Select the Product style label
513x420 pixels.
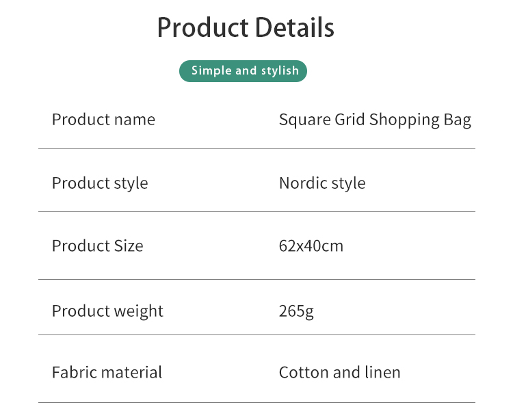coord(100,183)
